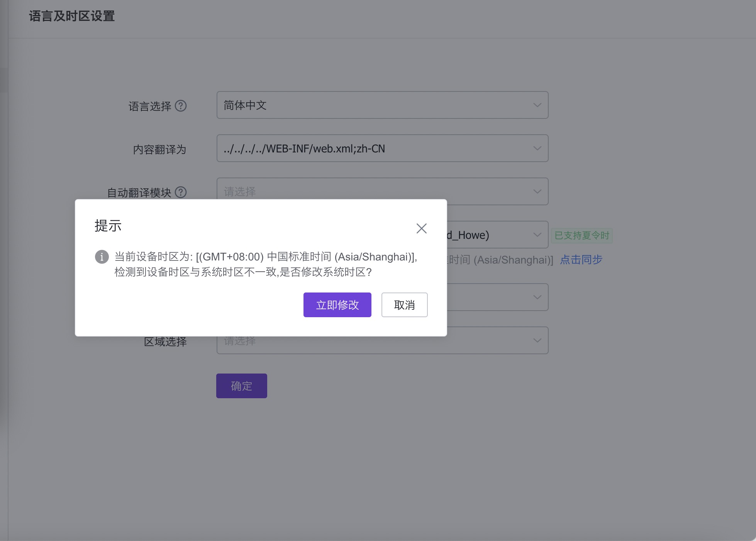Click help icon next to 语言选择
Viewport: 756px width, 541px height.
click(181, 106)
